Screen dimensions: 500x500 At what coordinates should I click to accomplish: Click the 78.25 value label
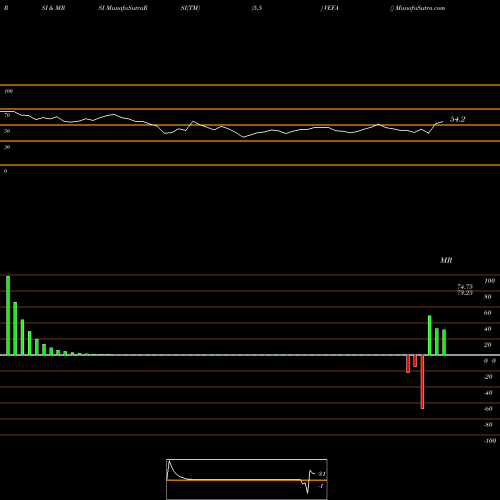tap(465, 293)
